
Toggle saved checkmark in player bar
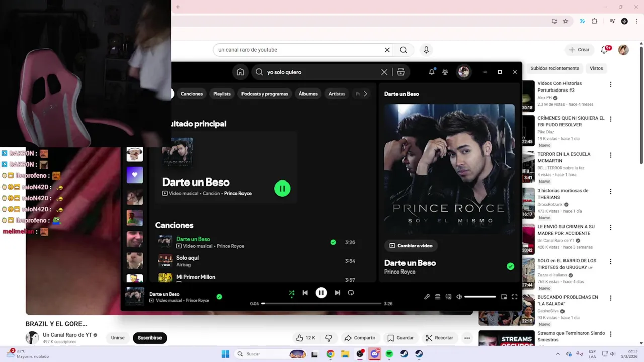pos(219,297)
